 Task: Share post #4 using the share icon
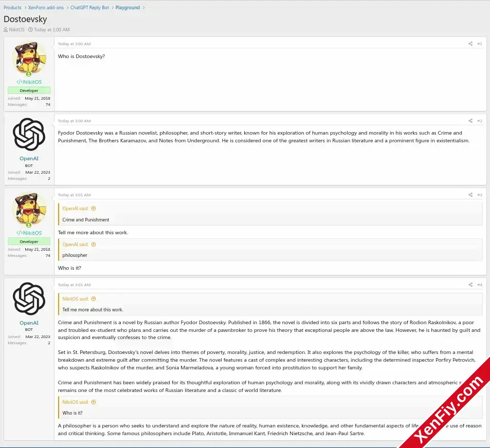click(470, 285)
